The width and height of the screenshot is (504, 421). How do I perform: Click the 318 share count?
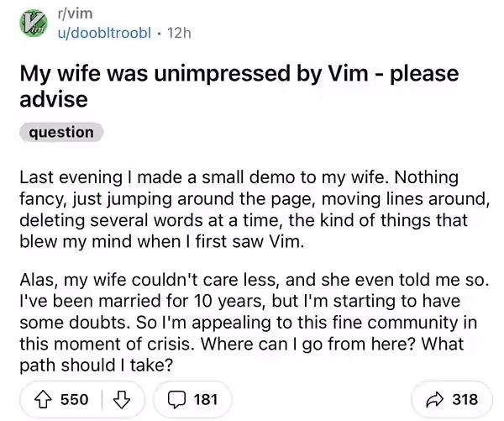click(x=465, y=399)
